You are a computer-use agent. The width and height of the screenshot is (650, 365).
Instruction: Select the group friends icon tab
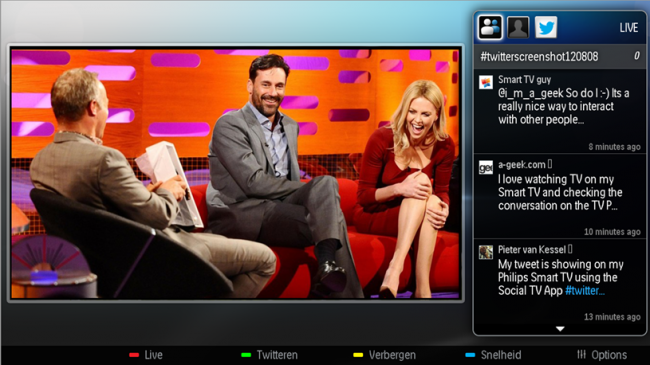click(x=490, y=27)
